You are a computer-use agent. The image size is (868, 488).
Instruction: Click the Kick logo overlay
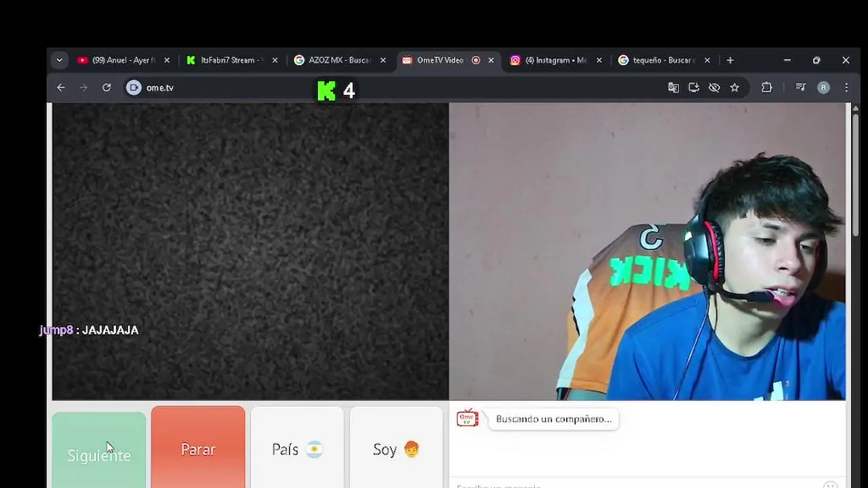pyautogui.click(x=326, y=91)
